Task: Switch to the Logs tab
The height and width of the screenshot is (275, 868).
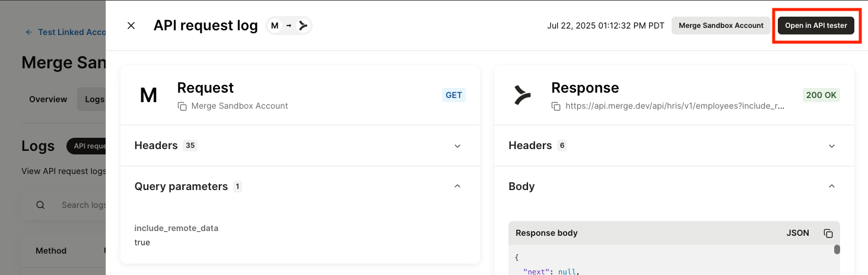Action: point(93,99)
